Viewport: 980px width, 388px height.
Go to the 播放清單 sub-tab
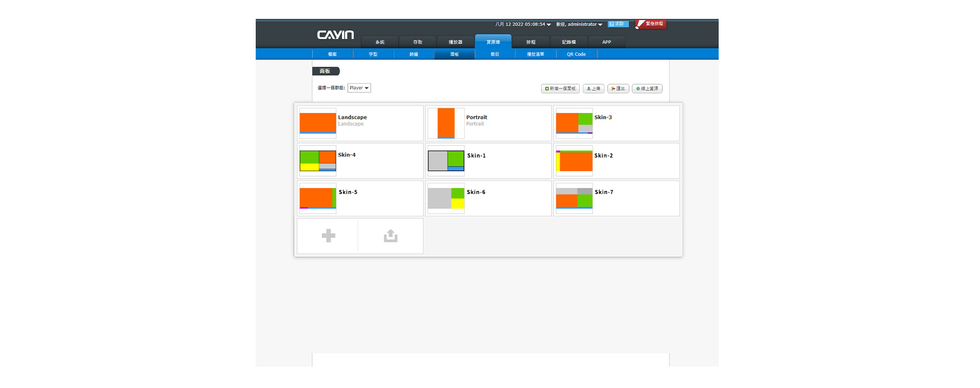tap(535, 54)
